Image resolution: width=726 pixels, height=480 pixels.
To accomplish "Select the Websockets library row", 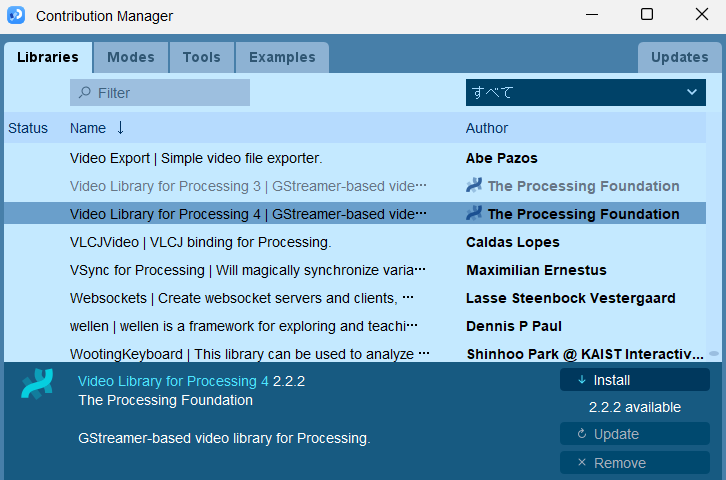I will point(355,298).
